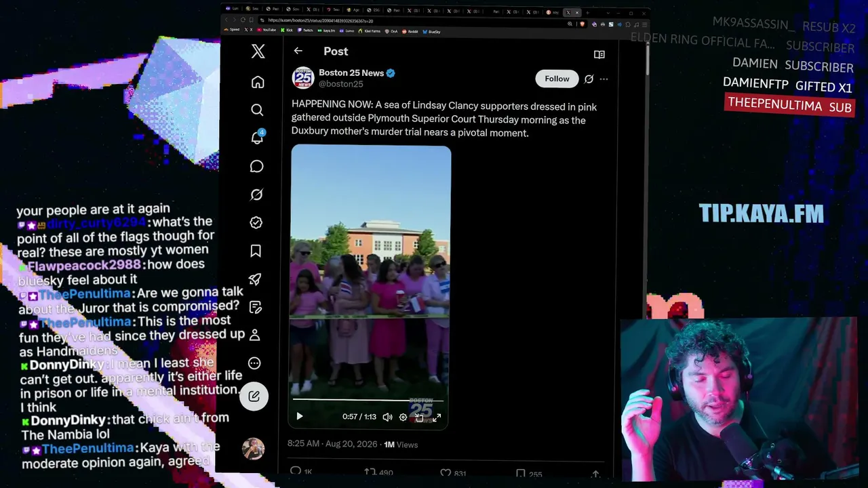868x488 pixels.
Task: Click the document-with-pencil icon in X sidebar
Action: coord(256,307)
